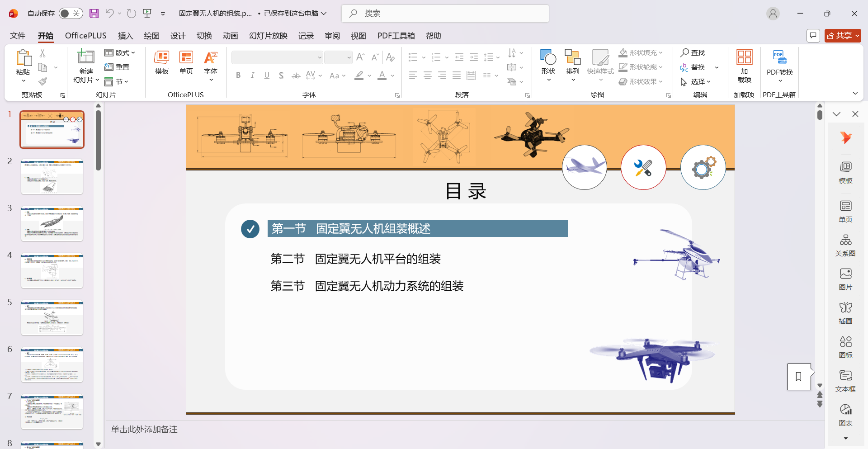This screenshot has height=449, width=868.
Task: Click the bookmark icon beside the slide
Action: click(799, 377)
